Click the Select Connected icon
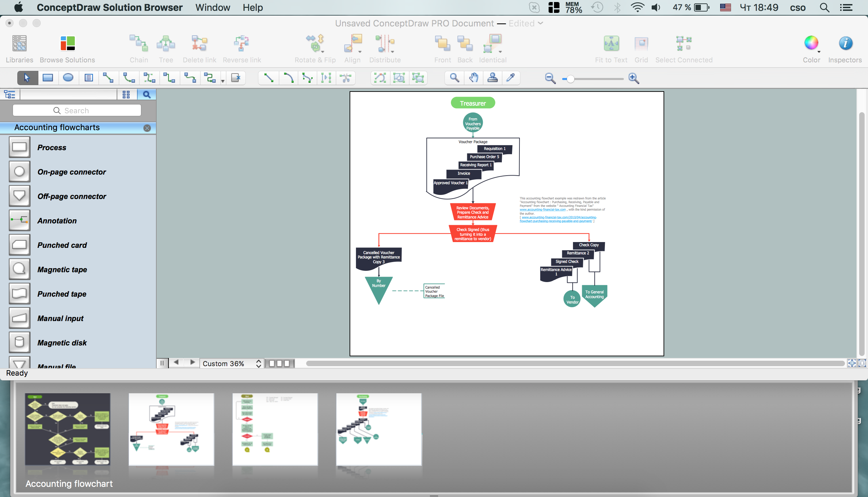Image resolution: width=868 pixels, height=497 pixels. click(684, 43)
